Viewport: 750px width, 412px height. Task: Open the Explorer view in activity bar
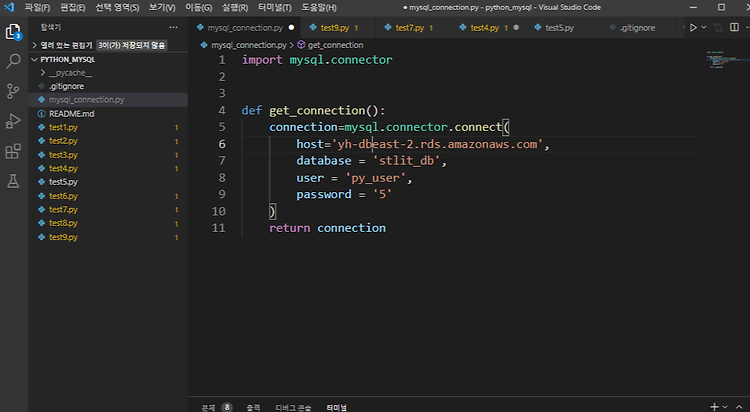[x=13, y=32]
